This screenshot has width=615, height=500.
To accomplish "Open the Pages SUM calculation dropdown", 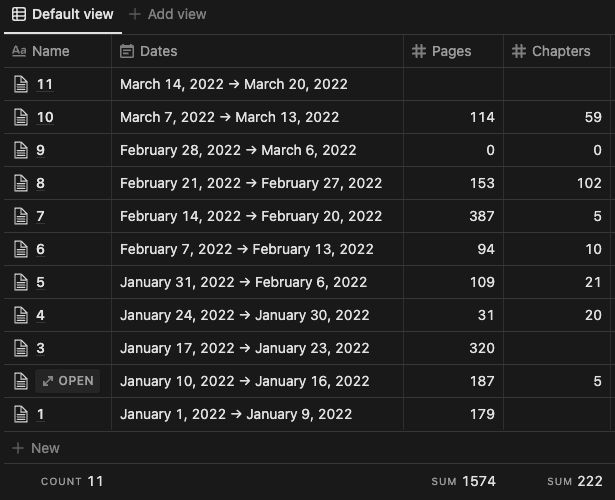I will [x=463, y=481].
